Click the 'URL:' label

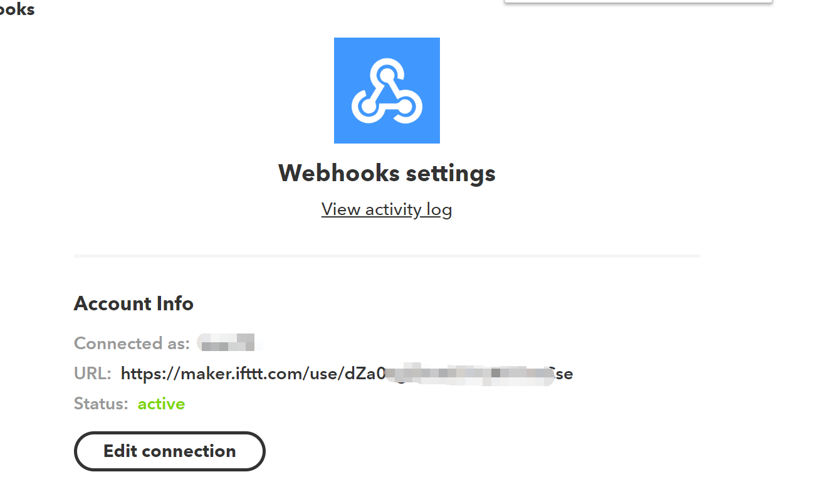pyautogui.click(x=93, y=374)
